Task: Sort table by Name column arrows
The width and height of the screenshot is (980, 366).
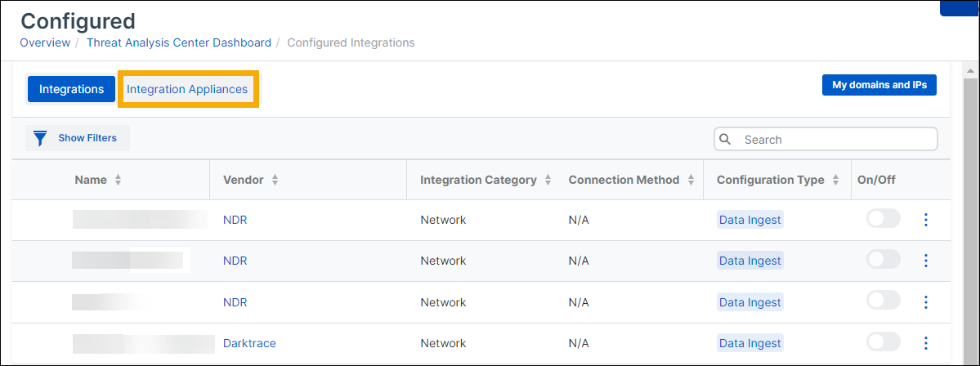Action: click(119, 180)
